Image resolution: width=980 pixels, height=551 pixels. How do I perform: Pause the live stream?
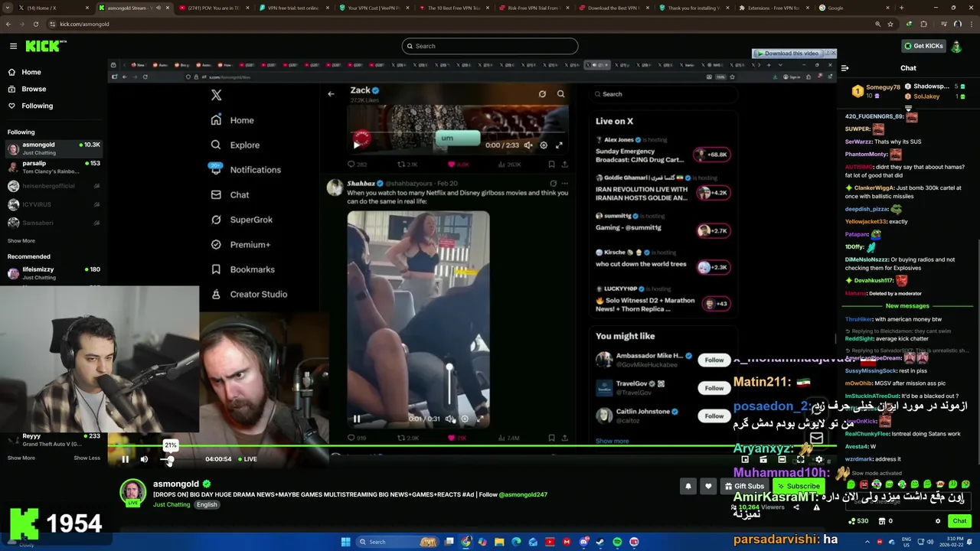(x=125, y=459)
